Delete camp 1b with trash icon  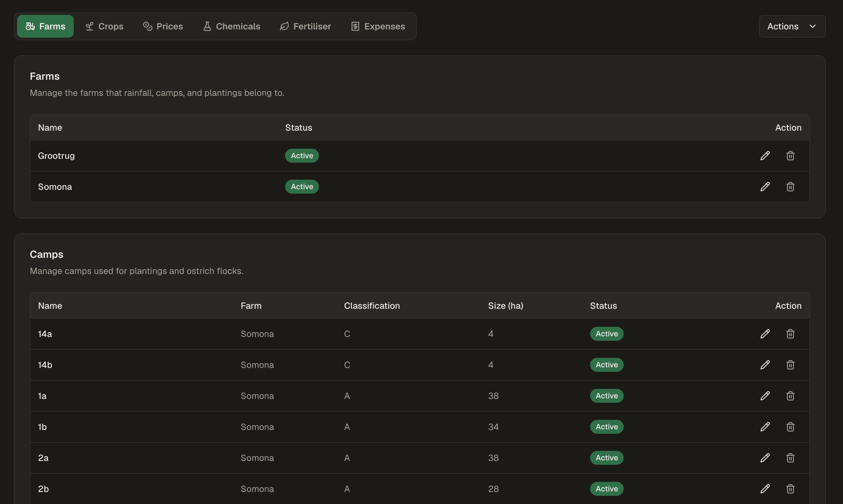click(790, 426)
